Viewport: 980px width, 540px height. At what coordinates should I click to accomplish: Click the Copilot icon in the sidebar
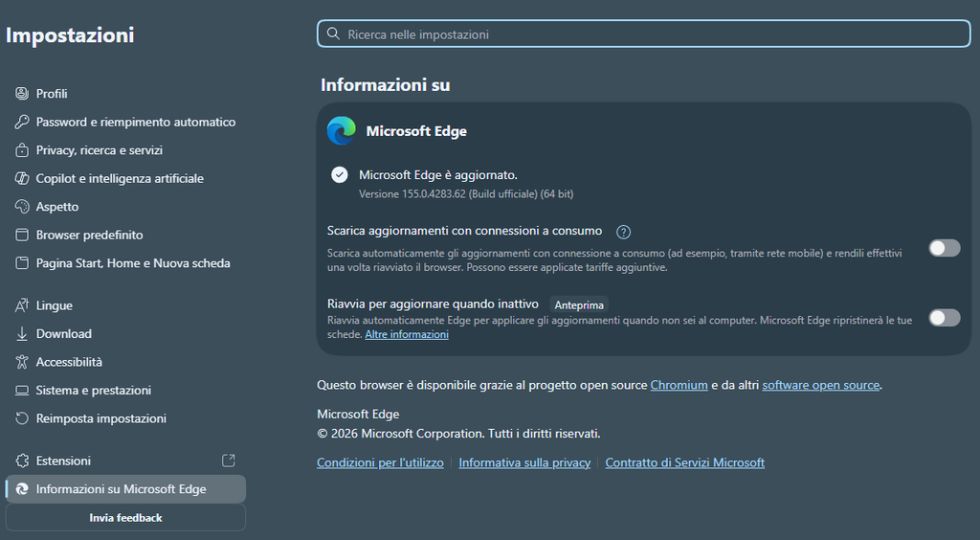(x=22, y=178)
